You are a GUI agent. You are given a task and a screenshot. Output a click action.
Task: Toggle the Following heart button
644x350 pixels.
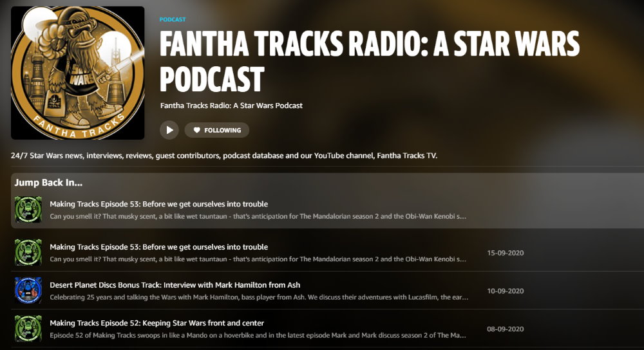point(217,130)
